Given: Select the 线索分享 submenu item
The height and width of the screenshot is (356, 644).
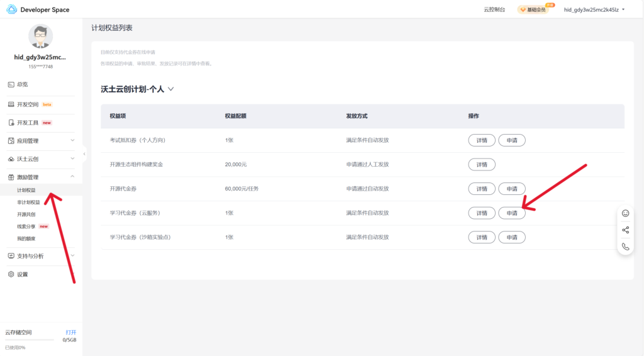Looking at the screenshot, I should [26, 226].
